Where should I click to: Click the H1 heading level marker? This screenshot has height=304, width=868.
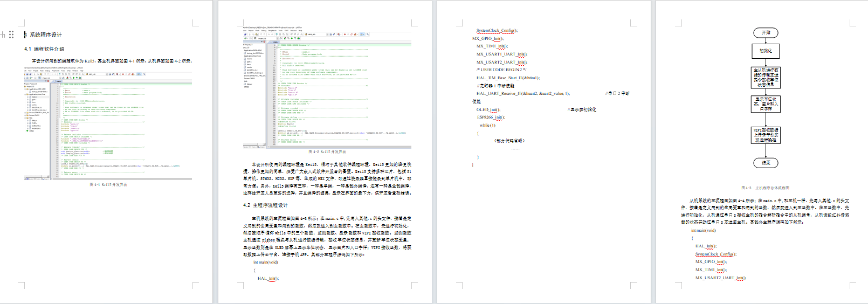tap(3, 34)
